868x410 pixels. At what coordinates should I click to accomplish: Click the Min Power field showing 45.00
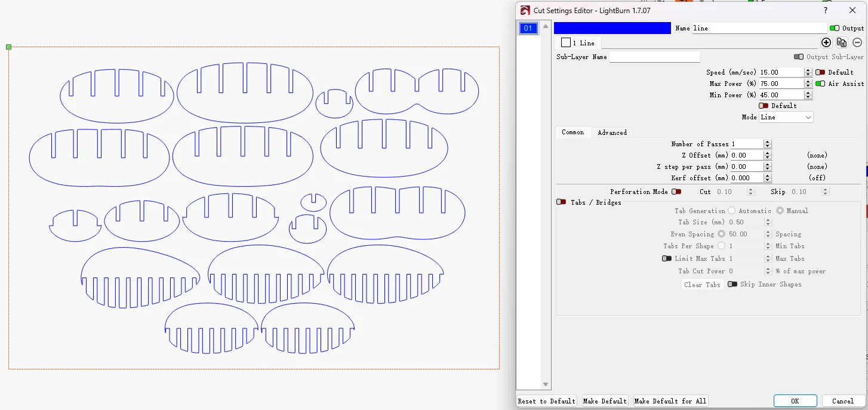pos(782,95)
